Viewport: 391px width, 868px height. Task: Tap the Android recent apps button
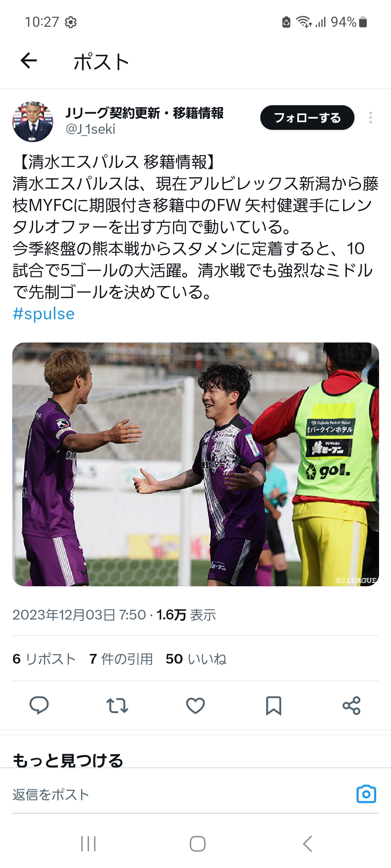click(x=88, y=844)
